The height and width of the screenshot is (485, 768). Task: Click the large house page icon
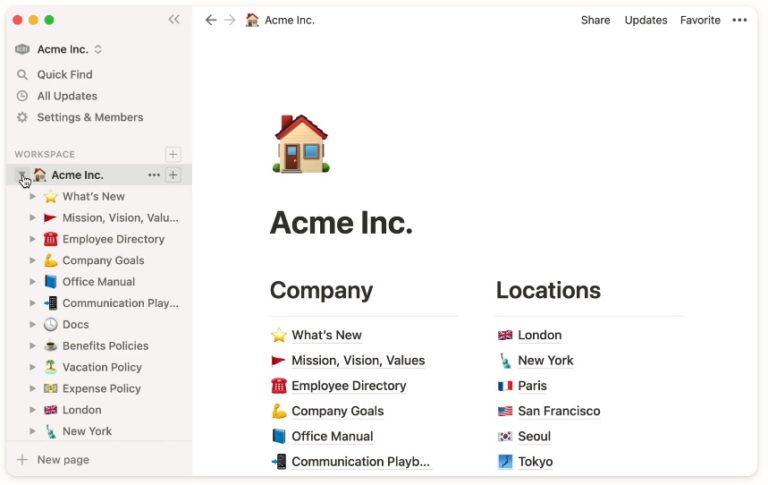click(300, 144)
